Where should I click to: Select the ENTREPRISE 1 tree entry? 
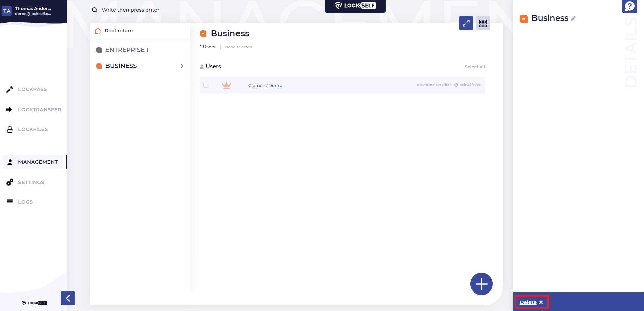tap(127, 50)
